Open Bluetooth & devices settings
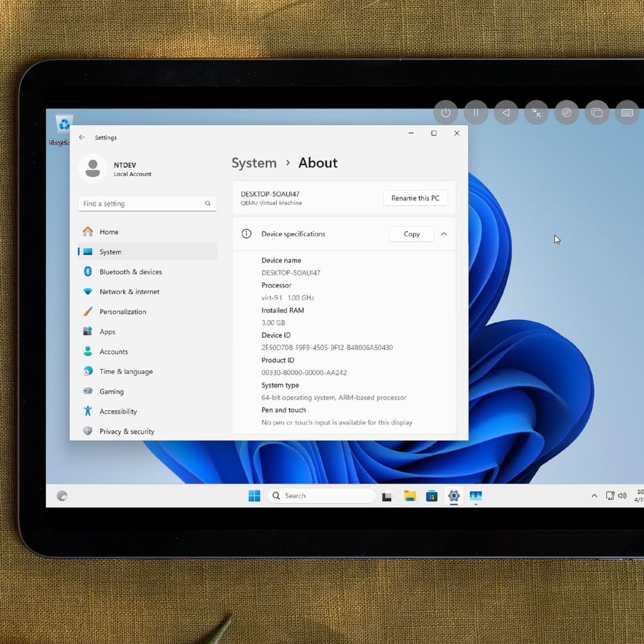Image resolution: width=644 pixels, height=644 pixels. 130,272
